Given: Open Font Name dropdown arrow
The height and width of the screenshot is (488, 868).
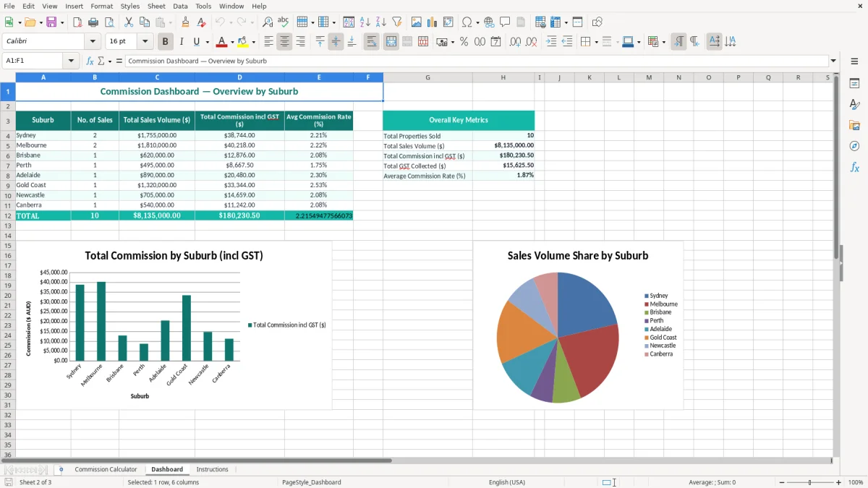Looking at the screenshot, I should [92, 42].
